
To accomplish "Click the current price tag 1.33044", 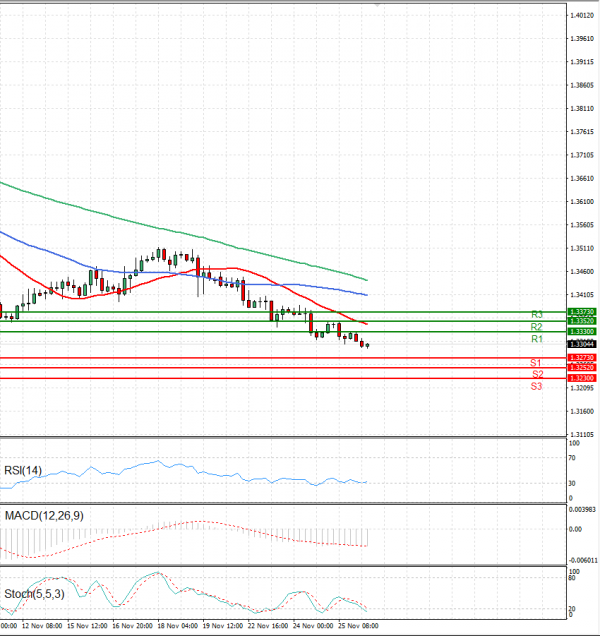I will click(581, 343).
